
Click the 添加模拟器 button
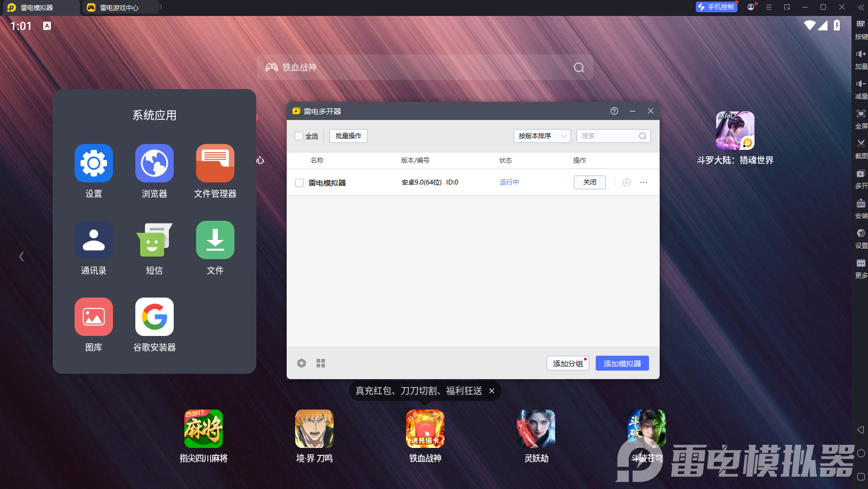pyautogui.click(x=622, y=363)
